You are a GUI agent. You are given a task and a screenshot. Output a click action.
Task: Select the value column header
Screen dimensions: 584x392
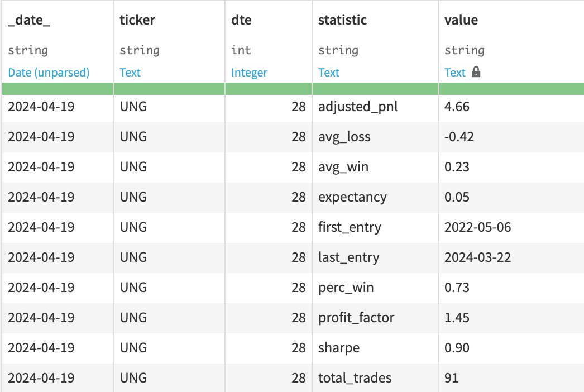point(461,20)
